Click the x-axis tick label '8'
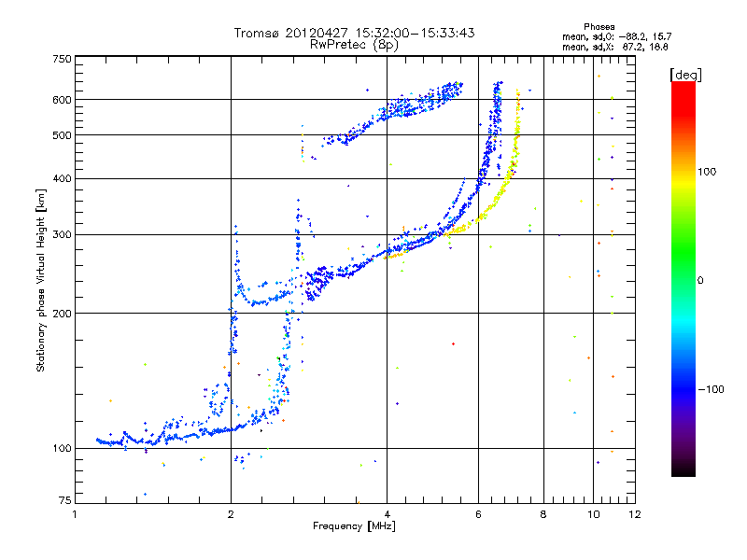Viewport: 747px width, 560px height. pyautogui.click(x=543, y=514)
